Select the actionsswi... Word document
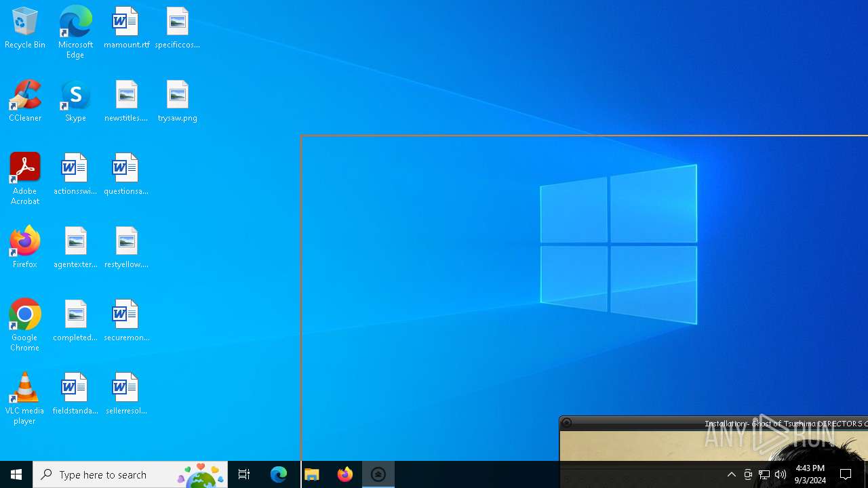 click(x=75, y=174)
